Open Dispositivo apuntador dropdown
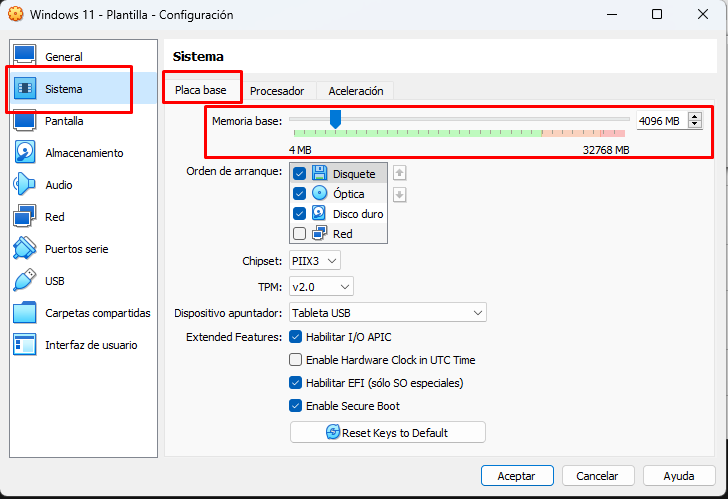This screenshot has height=499, width=728. [387, 313]
